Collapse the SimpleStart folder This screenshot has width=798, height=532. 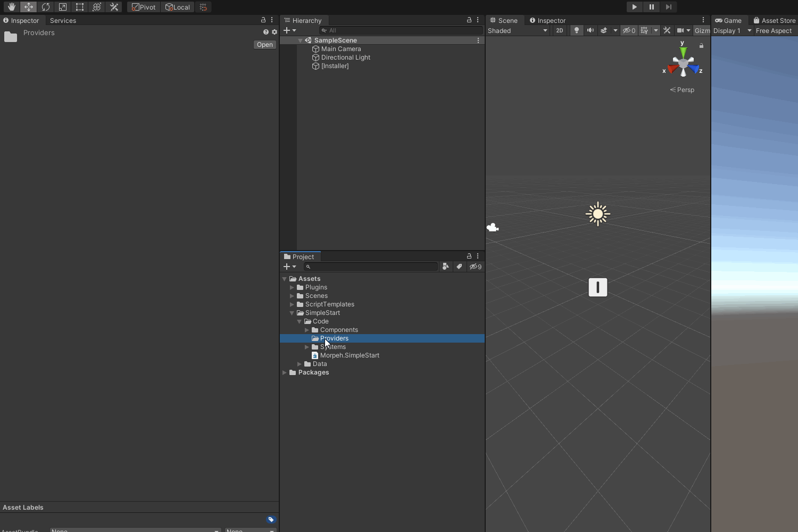click(292, 313)
